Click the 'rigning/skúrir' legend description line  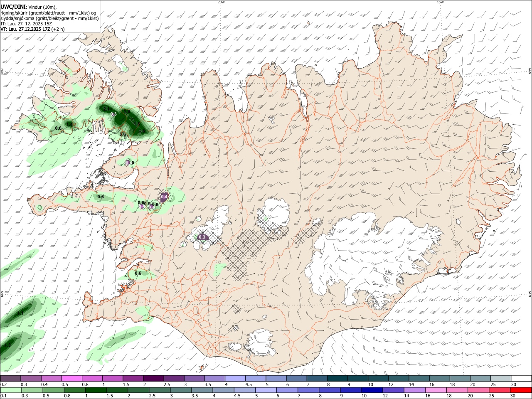[x=48, y=12]
